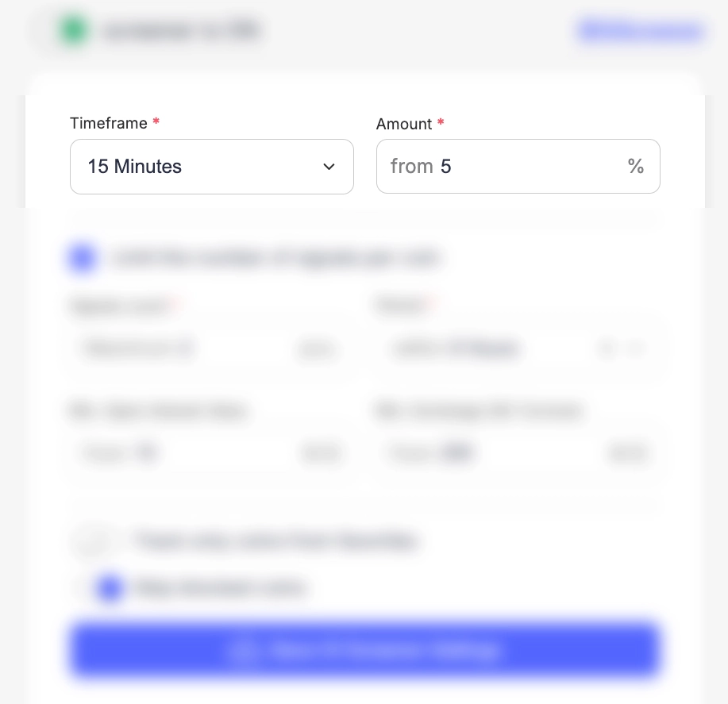
Task: Click the lower-left blurred 'from' input field
Action: 191,453
